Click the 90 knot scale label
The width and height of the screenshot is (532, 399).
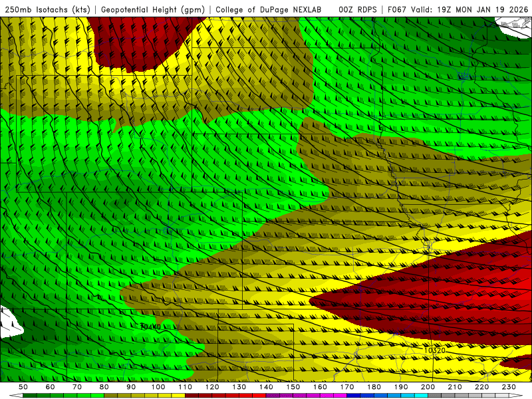131,387
